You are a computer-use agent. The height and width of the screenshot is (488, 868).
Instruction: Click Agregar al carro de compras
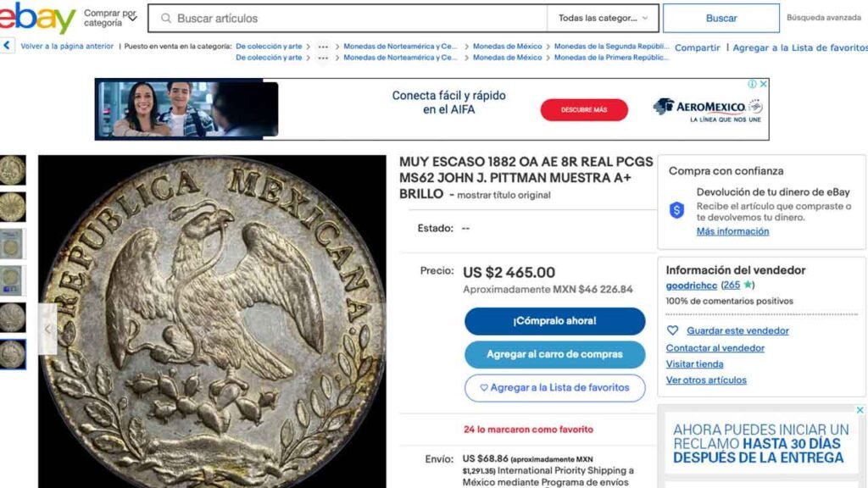click(x=554, y=354)
